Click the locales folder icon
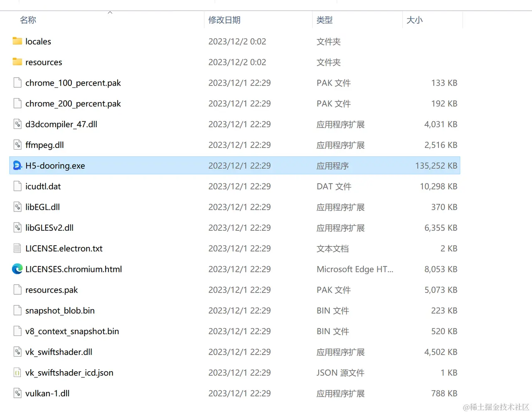The width and height of the screenshot is (532, 414). (x=17, y=41)
